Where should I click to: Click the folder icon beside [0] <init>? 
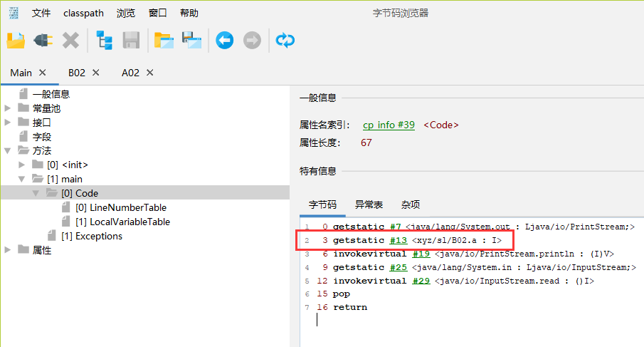tap(38, 165)
